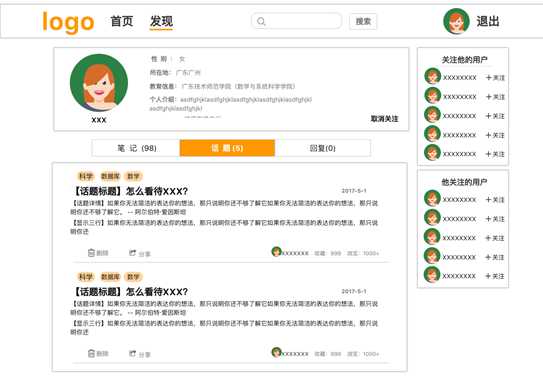Click the 删除 trash icon on first topic
The height and width of the screenshot is (376, 543).
pyautogui.click(x=91, y=253)
